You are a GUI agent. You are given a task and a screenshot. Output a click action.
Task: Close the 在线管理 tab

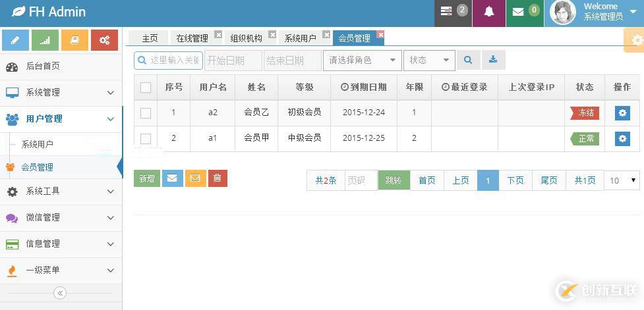(218, 34)
